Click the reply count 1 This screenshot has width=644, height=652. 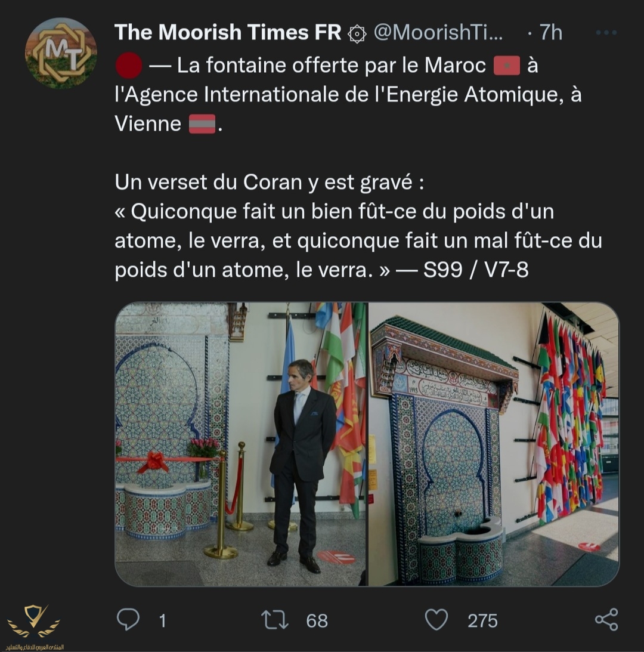pos(162,620)
